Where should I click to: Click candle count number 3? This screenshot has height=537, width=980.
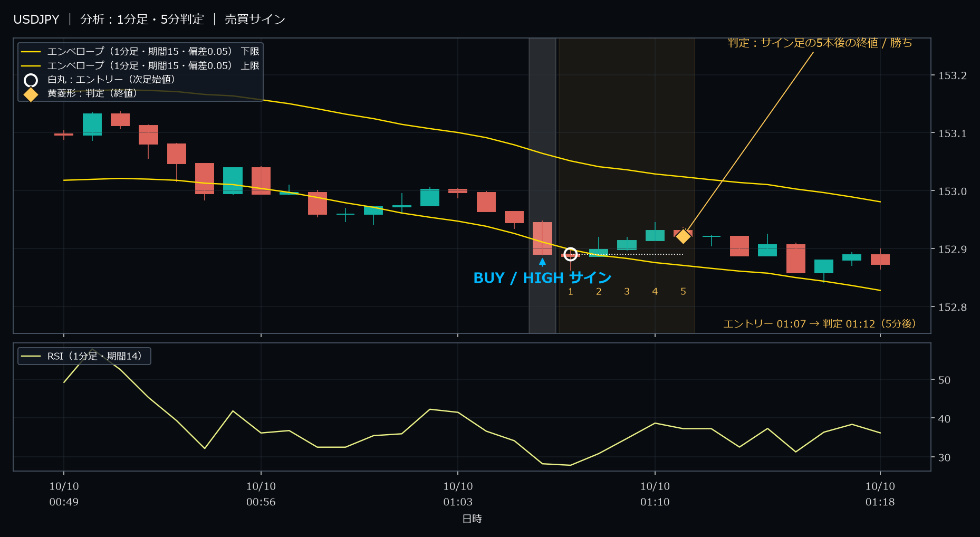[627, 292]
